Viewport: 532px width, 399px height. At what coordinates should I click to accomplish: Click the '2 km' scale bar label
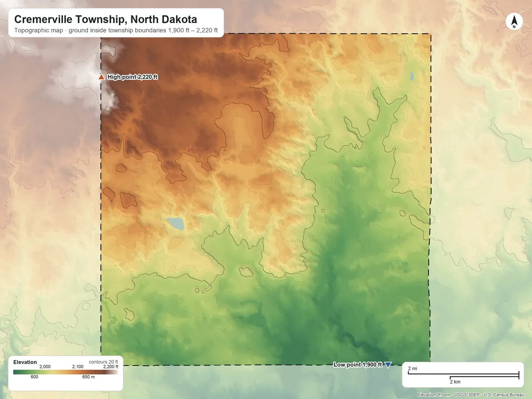[454, 382]
